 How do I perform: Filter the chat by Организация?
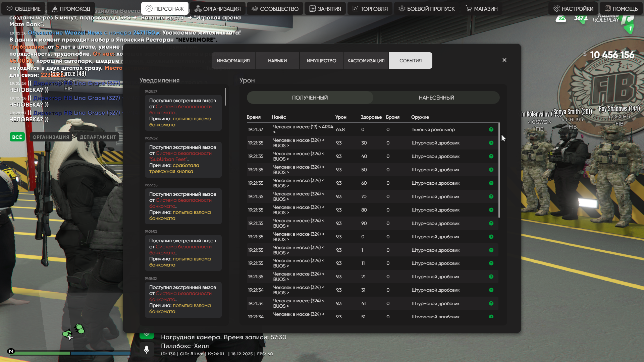pos(51,137)
